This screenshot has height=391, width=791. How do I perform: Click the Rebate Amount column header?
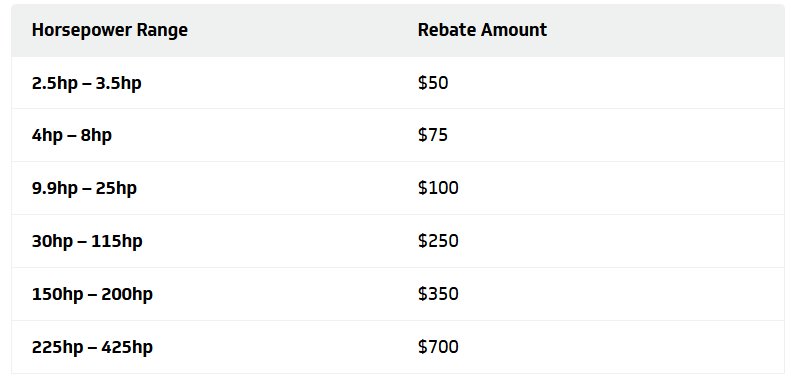point(482,30)
